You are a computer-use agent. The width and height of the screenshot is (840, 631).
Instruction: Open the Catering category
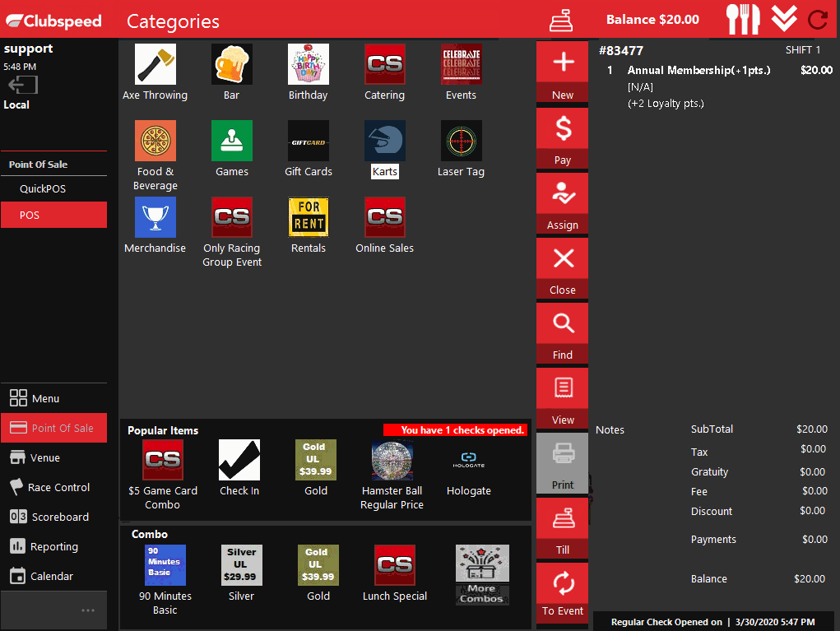[x=385, y=72]
